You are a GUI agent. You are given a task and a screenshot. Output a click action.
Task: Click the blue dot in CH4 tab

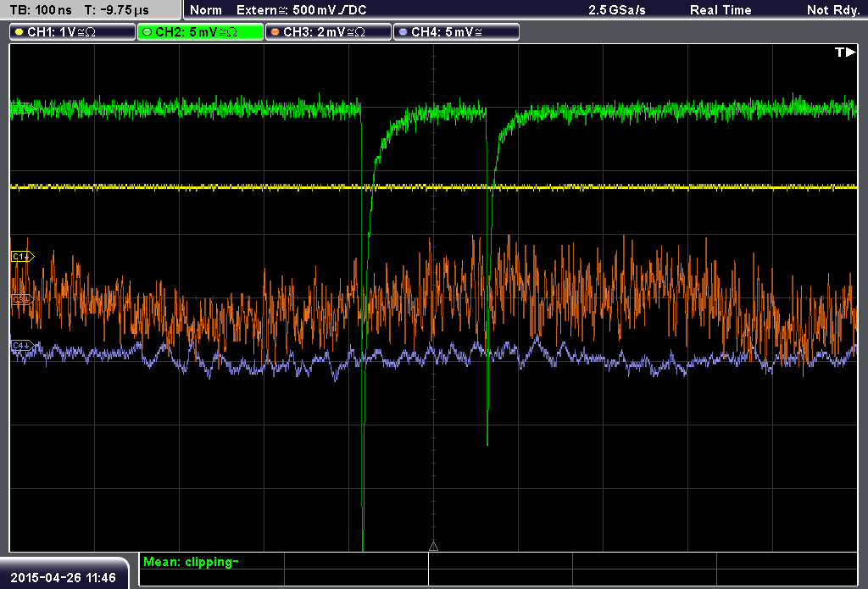point(403,32)
